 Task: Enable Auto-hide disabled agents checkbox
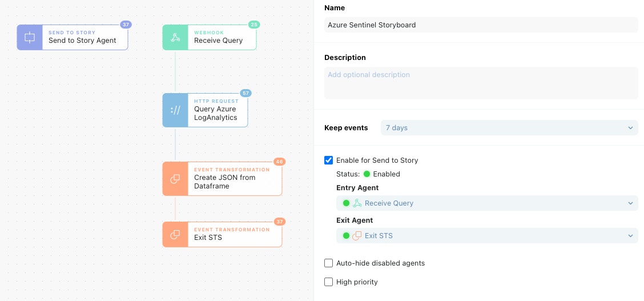click(x=328, y=263)
